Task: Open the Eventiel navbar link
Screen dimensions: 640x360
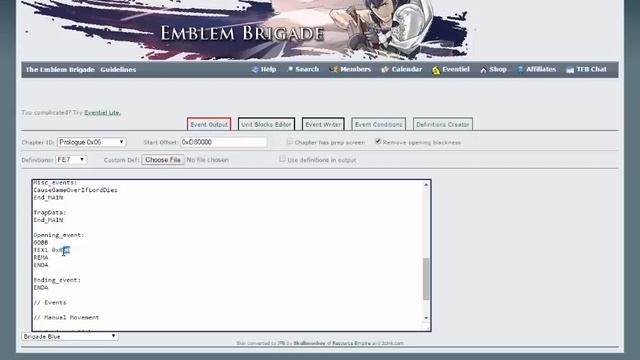Action: point(456,69)
